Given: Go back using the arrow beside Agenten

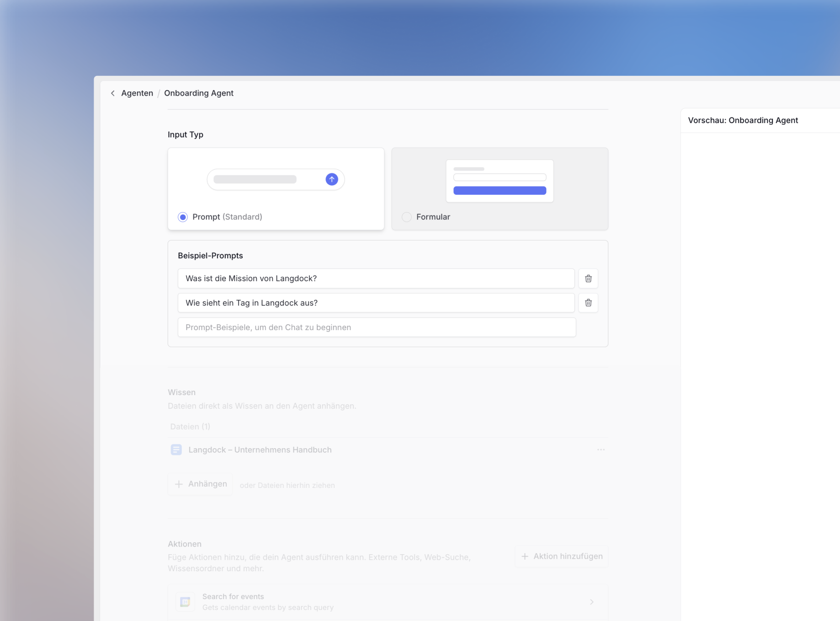Looking at the screenshot, I should (x=113, y=93).
